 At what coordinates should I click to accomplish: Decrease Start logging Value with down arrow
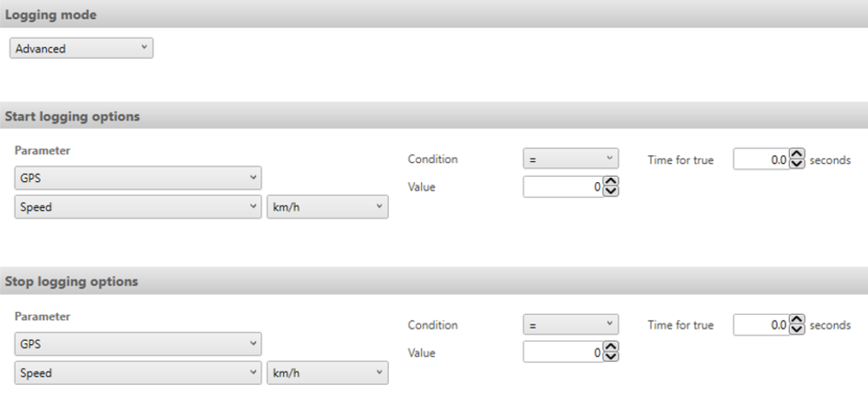coord(610,192)
